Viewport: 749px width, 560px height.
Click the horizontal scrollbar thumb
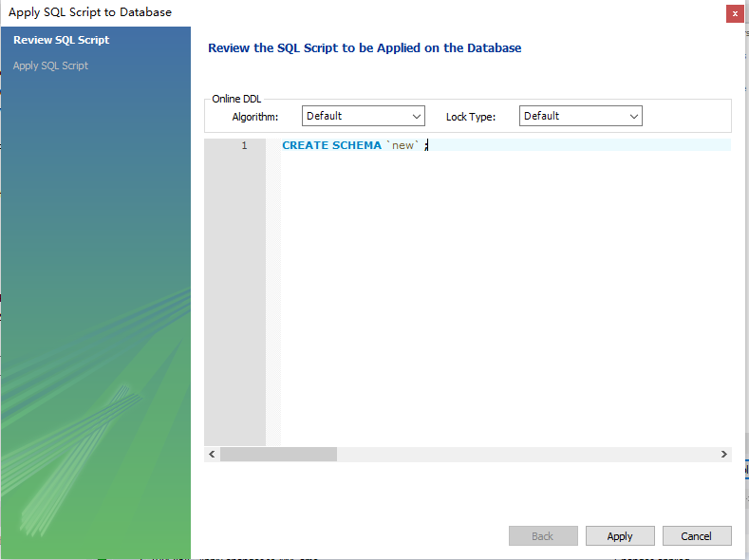coord(278,454)
